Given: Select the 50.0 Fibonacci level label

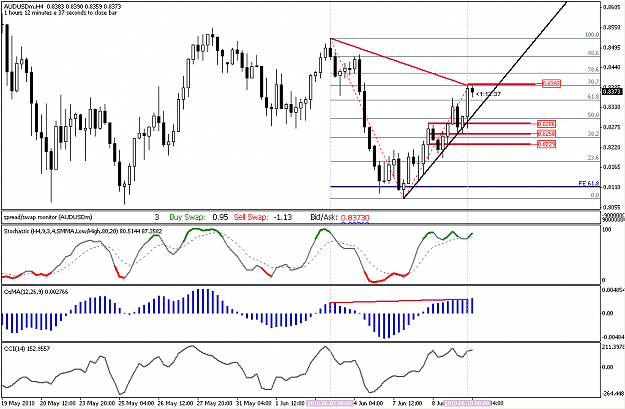Looking at the screenshot, I should pos(593,115).
